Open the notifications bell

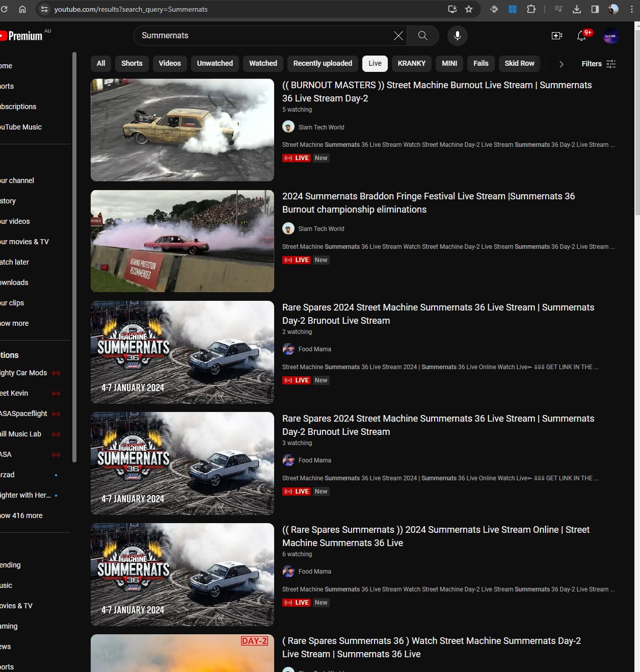tap(581, 36)
